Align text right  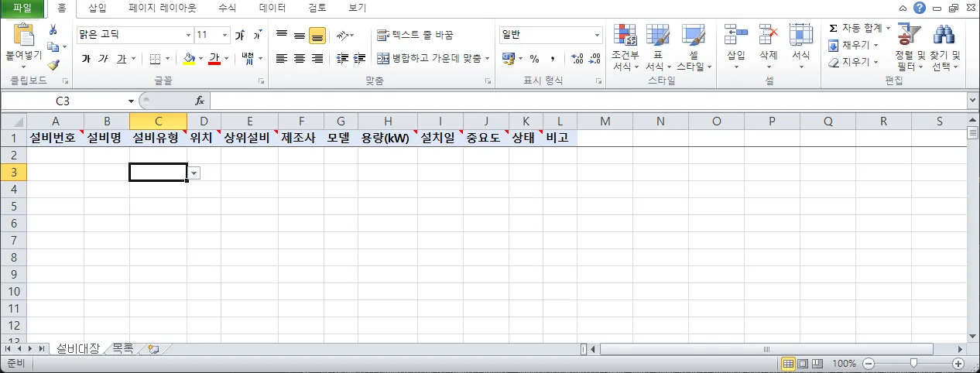(317, 59)
